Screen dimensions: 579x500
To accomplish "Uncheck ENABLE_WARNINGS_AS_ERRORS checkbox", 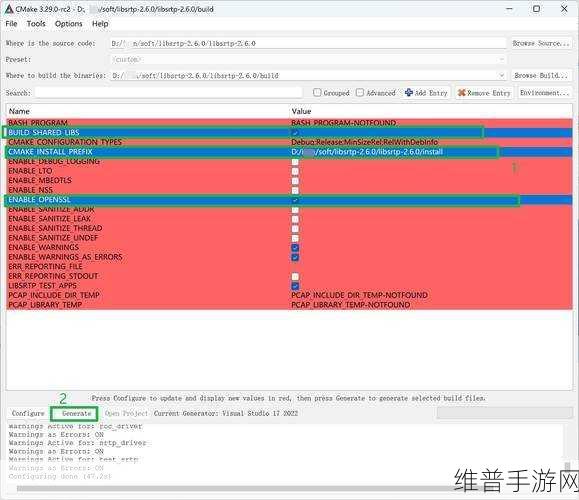I will (295, 257).
